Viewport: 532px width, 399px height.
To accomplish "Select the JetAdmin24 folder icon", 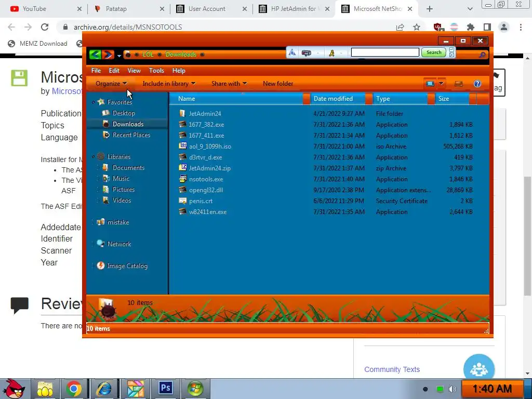I will tap(182, 113).
